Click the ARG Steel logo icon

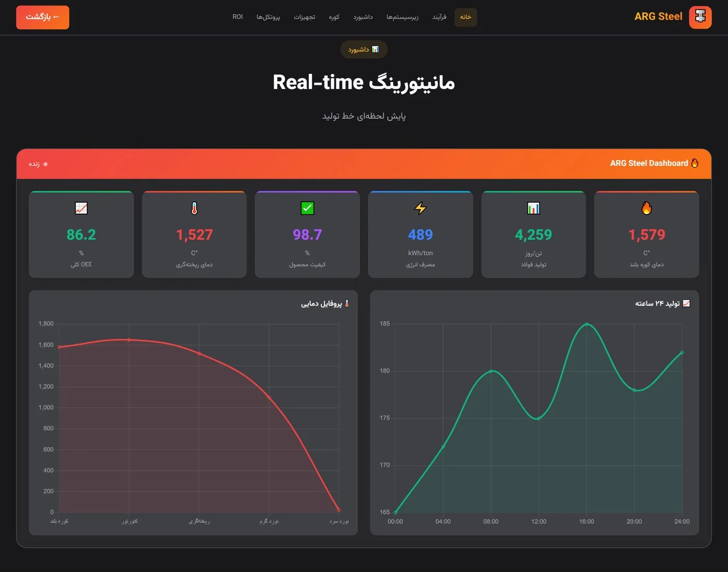click(x=700, y=17)
